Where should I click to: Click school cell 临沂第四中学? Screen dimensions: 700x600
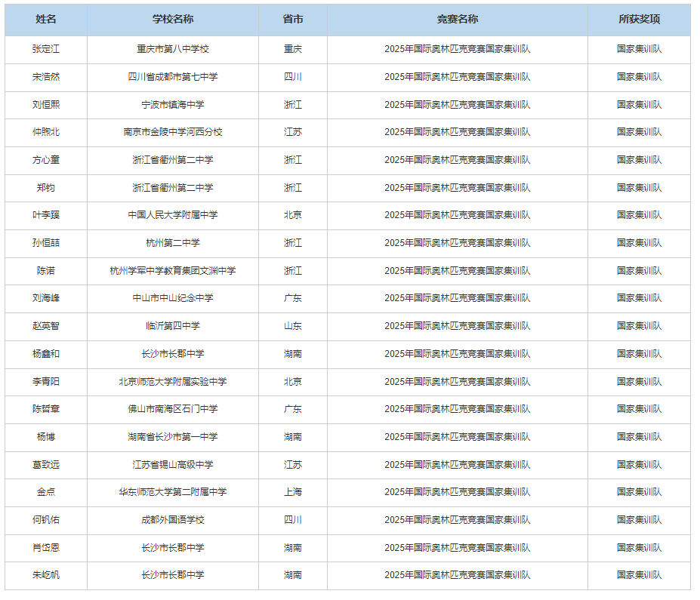pos(173,326)
